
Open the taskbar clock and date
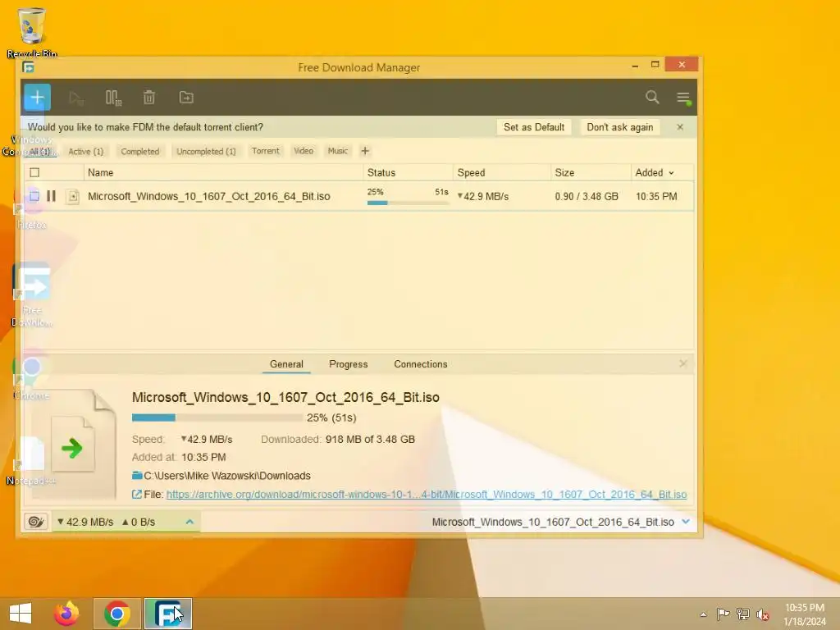point(805,614)
